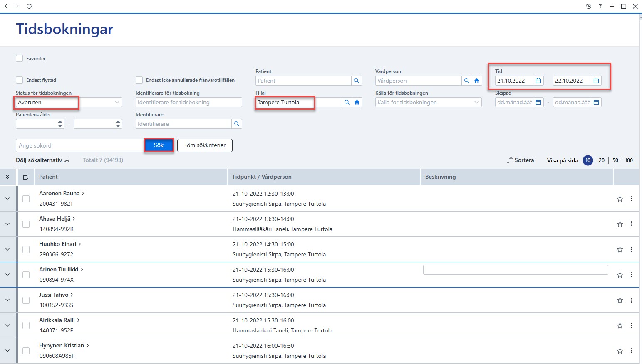
Task: Open help question mark icon
Action: pos(600,6)
